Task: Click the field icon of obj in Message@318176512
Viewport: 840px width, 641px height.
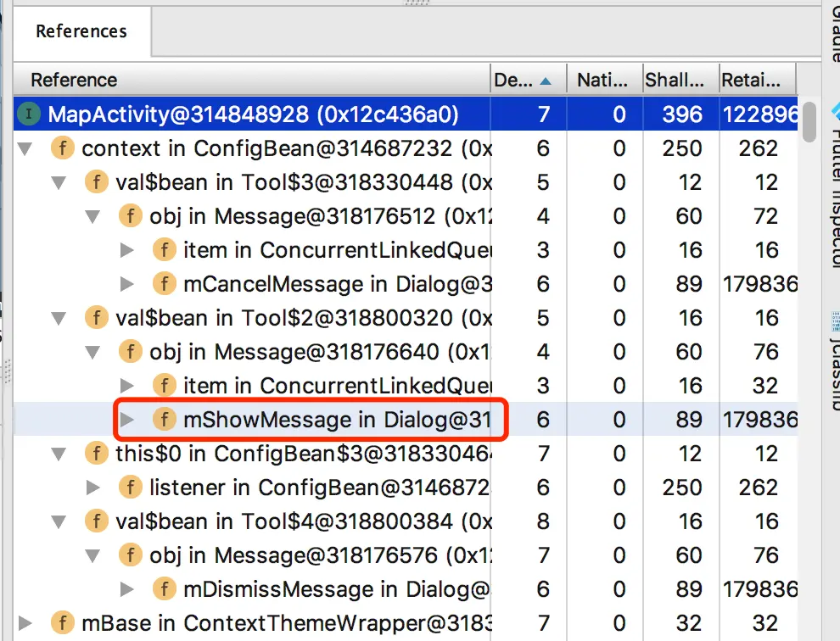Action: point(130,216)
